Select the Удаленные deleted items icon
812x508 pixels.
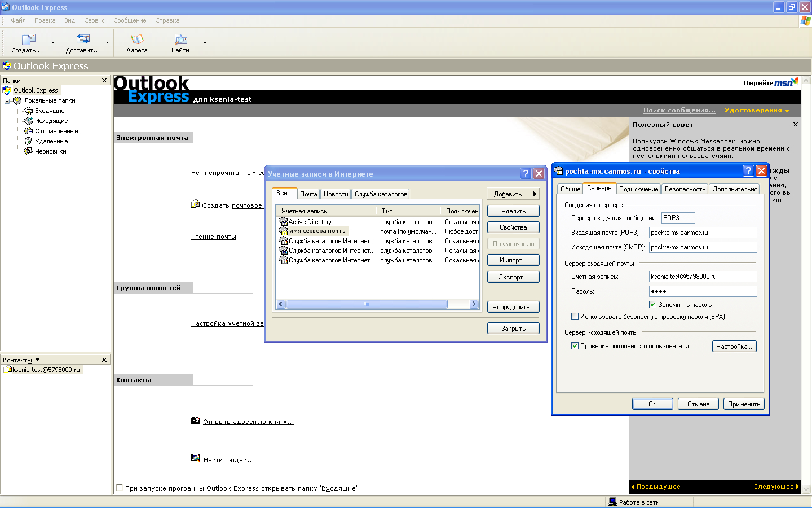click(28, 141)
